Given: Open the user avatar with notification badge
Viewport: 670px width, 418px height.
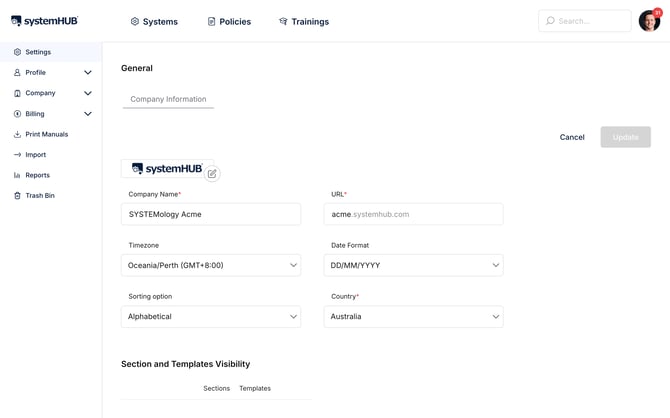Looking at the screenshot, I should click(x=649, y=20).
